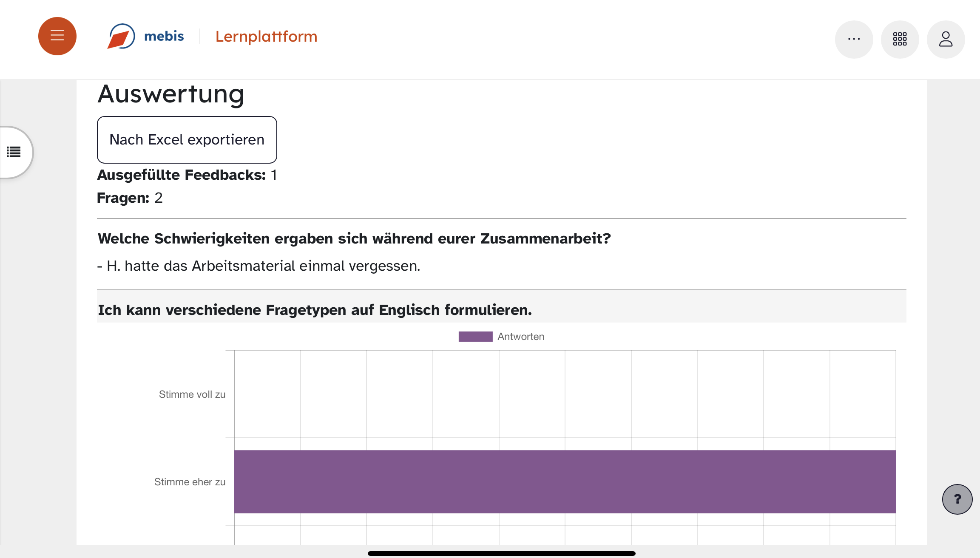Toggle the Antworten legend color swatch
This screenshot has width=980, height=558.
coord(475,337)
